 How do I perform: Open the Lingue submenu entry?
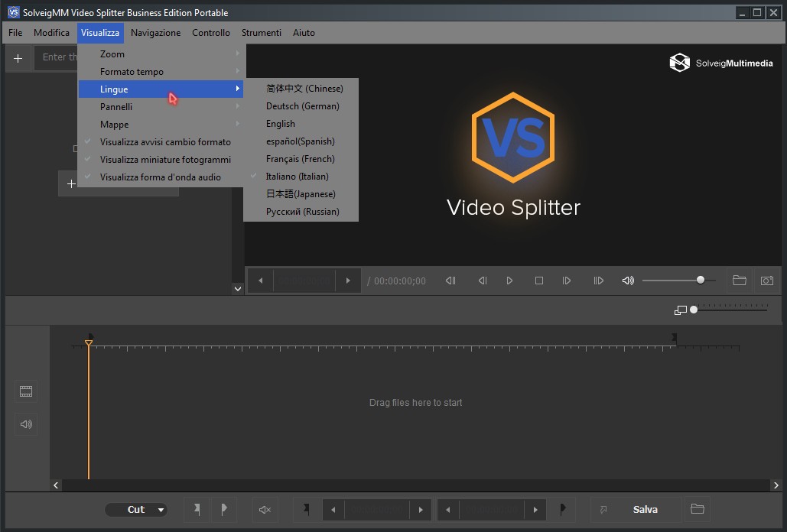pos(161,89)
